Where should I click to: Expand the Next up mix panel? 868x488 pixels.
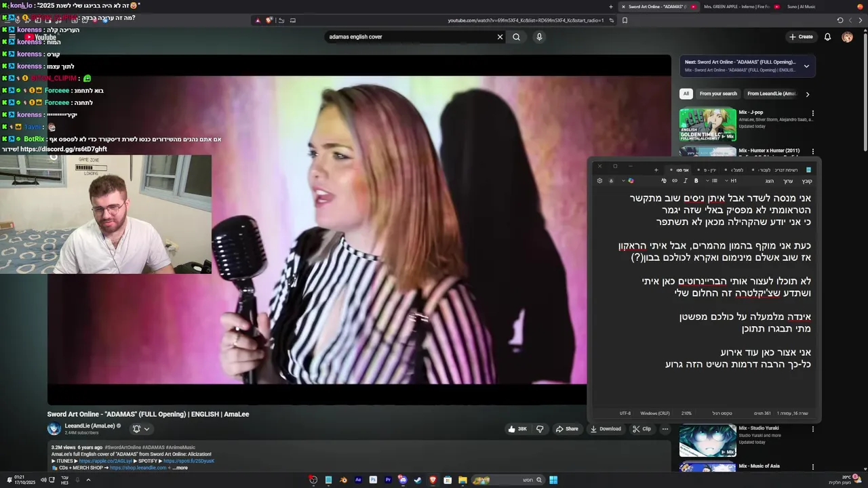806,66
